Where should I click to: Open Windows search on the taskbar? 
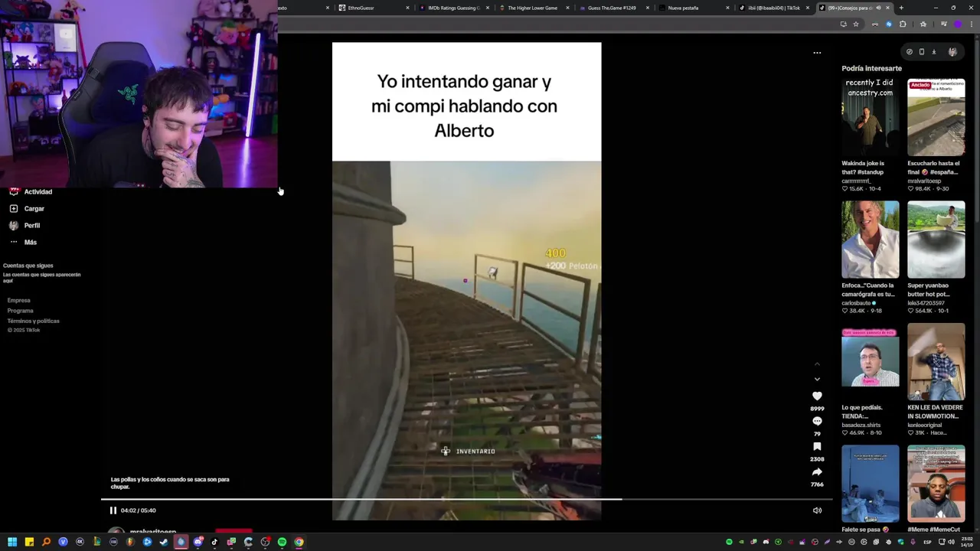[47, 542]
